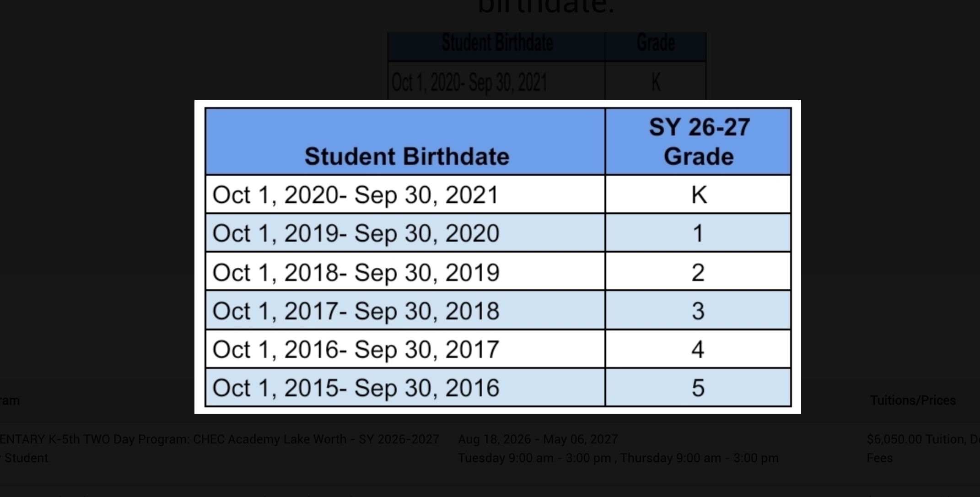The width and height of the screenshot is (980, 497).
Task: Click the dimmed Grade header behind the popup
Action: (656, 43)
